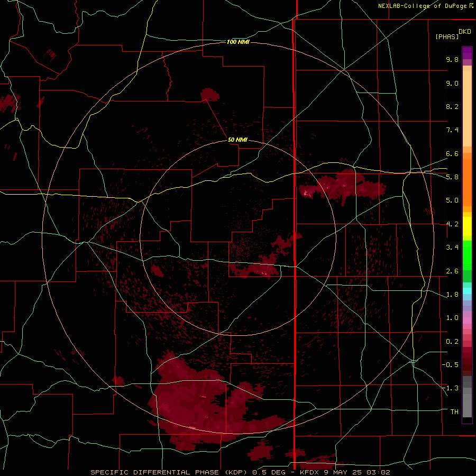This screenshot has height=476, width=476.
Task: Click the 4.2 value on color scale
Action: 452,224
